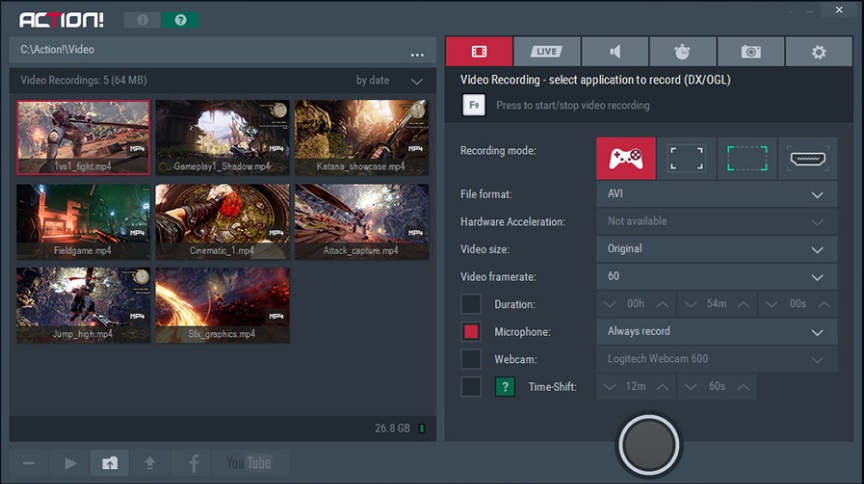Decrease Duration hours with down arrow
This screenshot has height=484, width=864.
click(609, 304)
